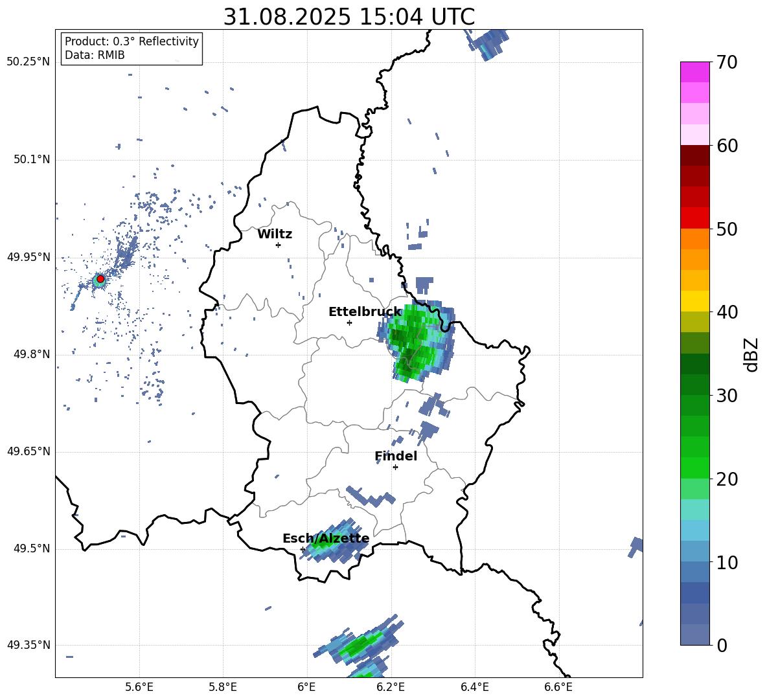Viewport: 767px width, 700px height.
Task: Click the 50 value on colorbar
Action: coord(726,229)
